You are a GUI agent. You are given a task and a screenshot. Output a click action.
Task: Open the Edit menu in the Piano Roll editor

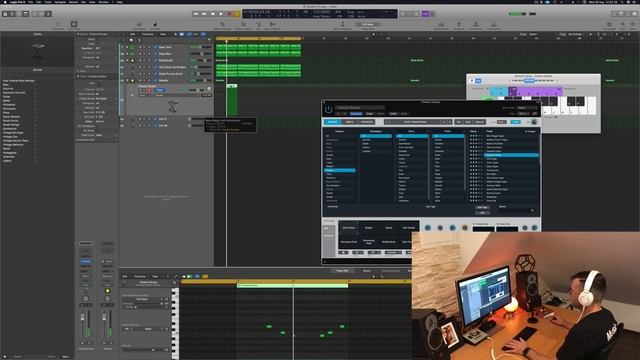[125, 276]
